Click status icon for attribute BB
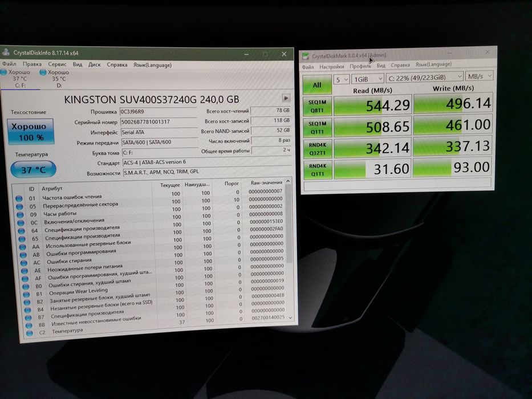The height and width of the screenshot is (399, 532). [29, 325]
